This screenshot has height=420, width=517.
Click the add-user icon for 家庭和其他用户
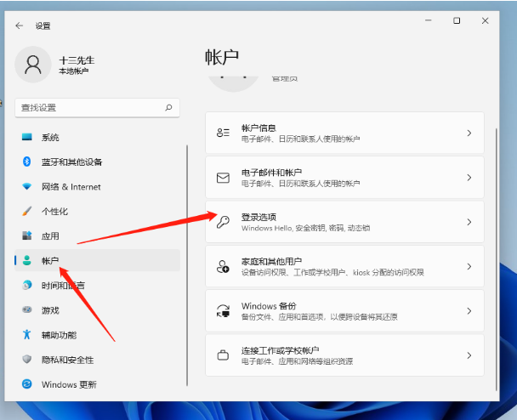[223, 266]
